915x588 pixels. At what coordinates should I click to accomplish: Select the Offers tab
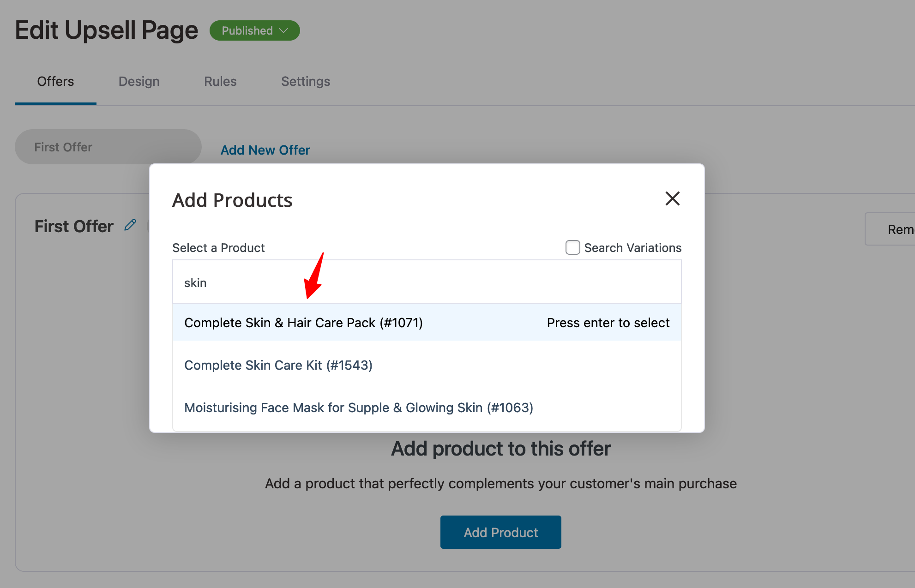55,81
